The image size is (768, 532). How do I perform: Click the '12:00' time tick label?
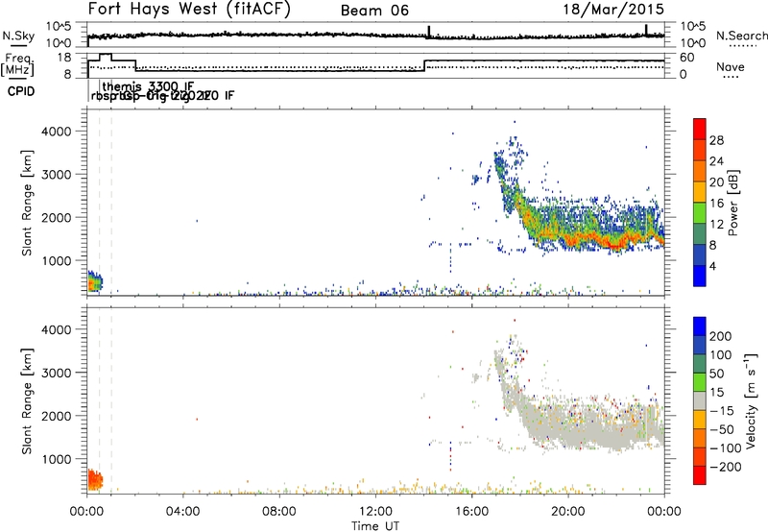(375, 512)
